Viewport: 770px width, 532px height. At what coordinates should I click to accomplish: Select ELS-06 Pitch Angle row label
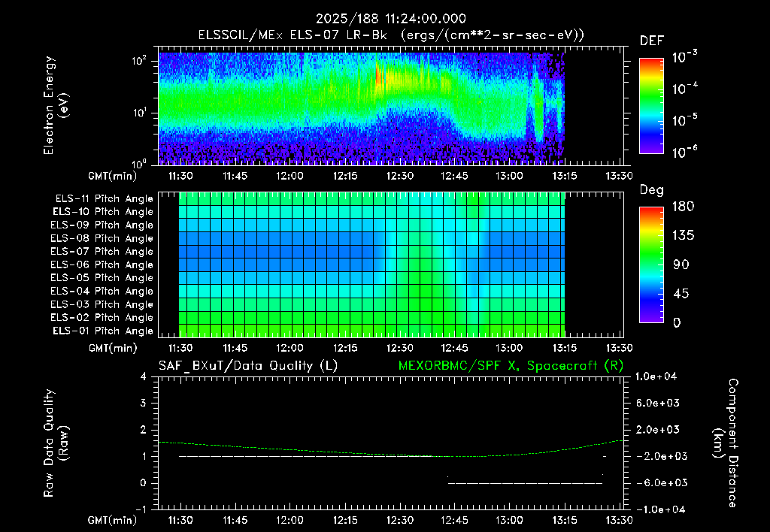pyautogui.click(x=102, y=265)
